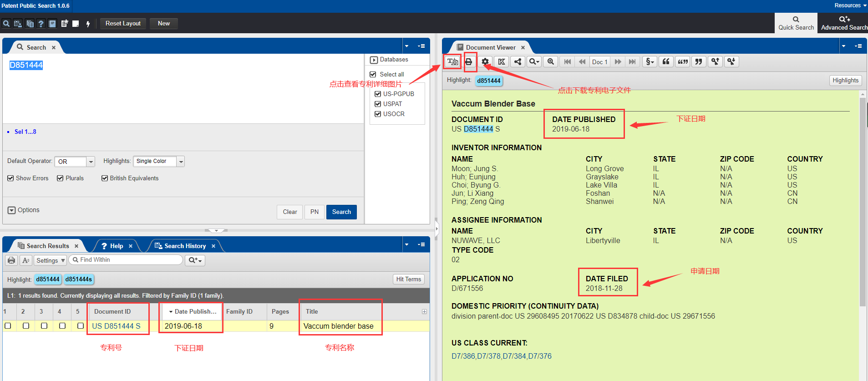Screen dimensions: 868x381
Task: Click print icon in Search Results toolbar
Action: pyautogui.click(x=11, y=260)
